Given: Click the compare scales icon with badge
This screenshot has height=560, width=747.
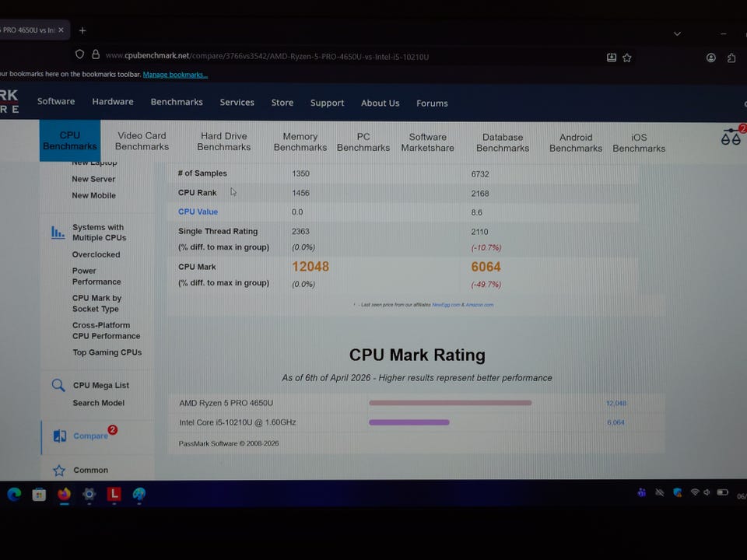Looking at the screenshot, I should pyautogui.click(x=731, y=137).
